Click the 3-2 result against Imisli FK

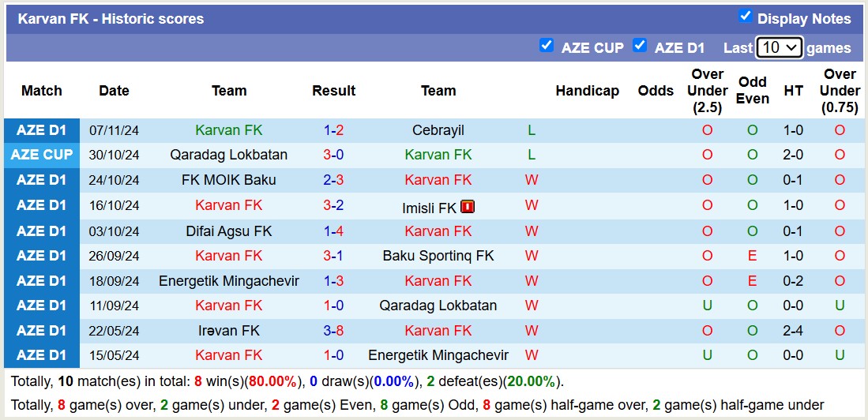point(333,205)
